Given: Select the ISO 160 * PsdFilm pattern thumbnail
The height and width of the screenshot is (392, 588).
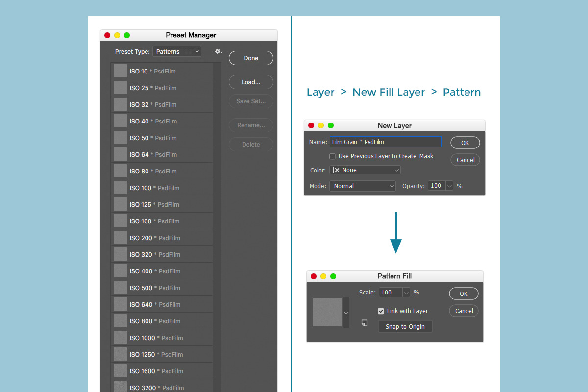Looking at the screenshot, I should point(120,221).
